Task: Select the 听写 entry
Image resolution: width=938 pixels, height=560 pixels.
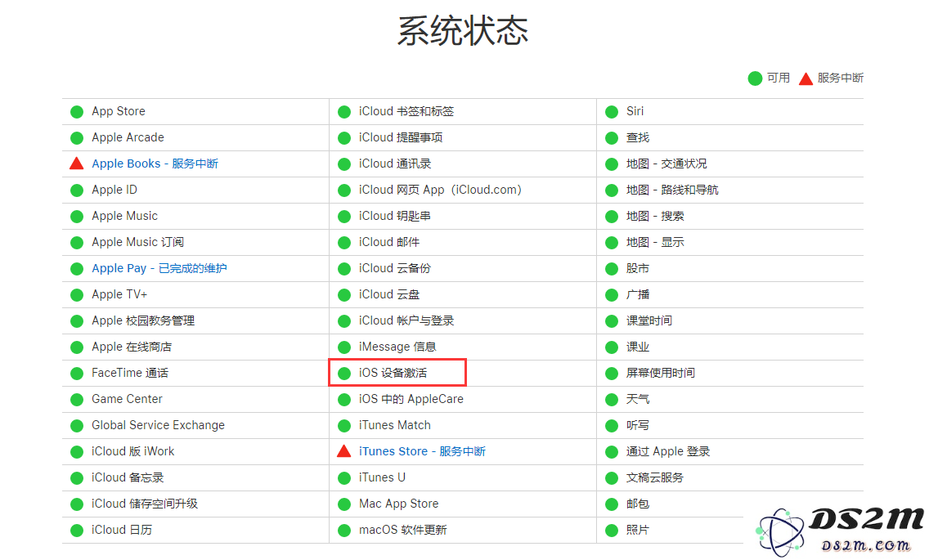Action: click(638, 425)
